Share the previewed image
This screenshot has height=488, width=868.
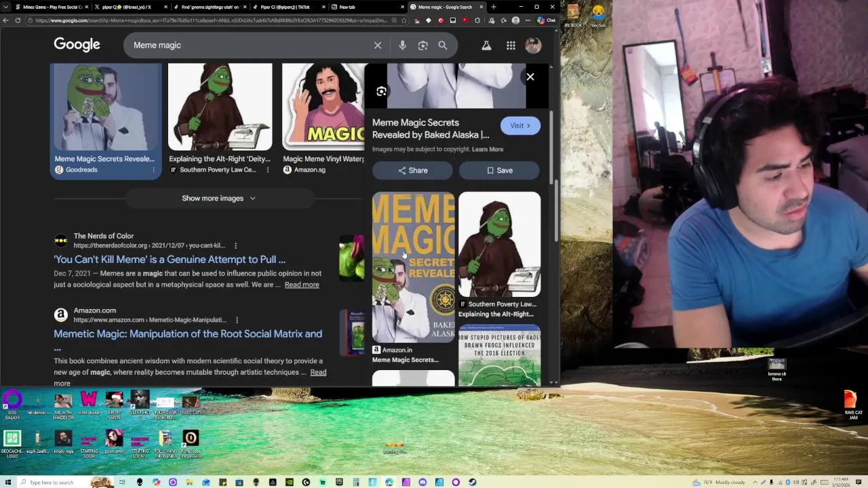412,170
